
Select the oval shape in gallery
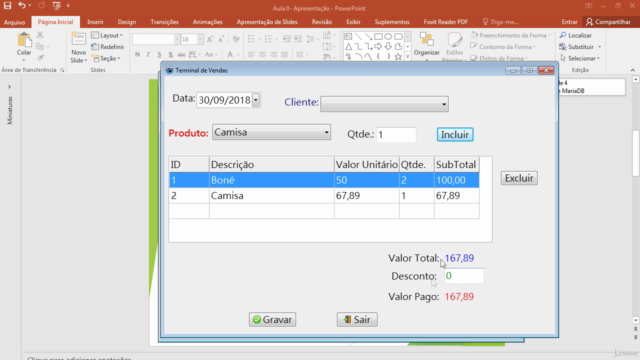point(388,36)
